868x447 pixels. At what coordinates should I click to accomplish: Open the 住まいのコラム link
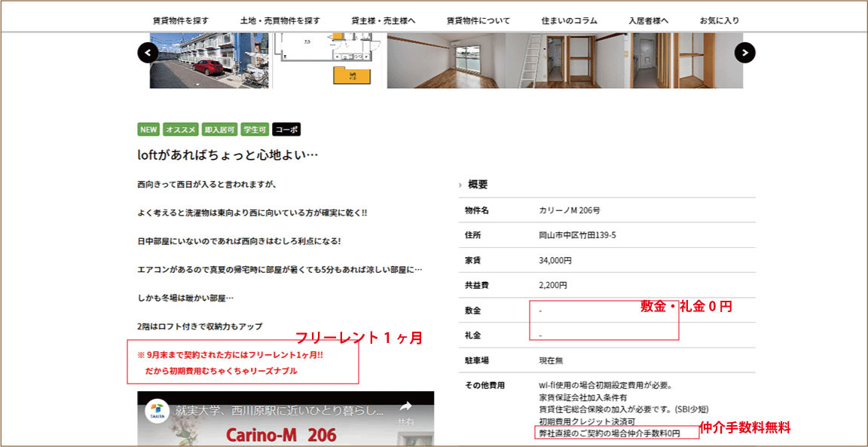point(570,20)
